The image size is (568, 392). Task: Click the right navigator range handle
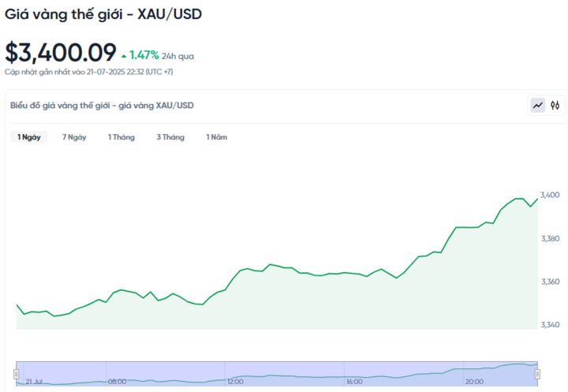tap(537, 373)
